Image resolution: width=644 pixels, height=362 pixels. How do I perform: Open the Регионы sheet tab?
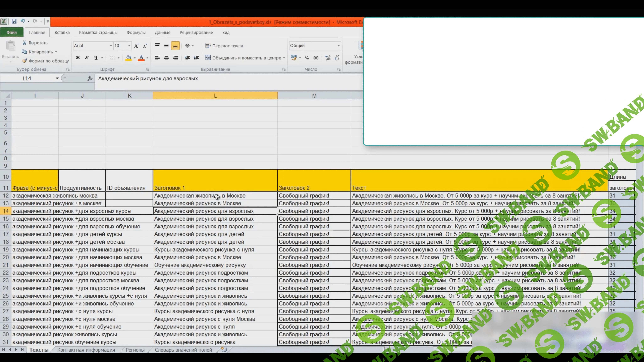pos(135,350)
